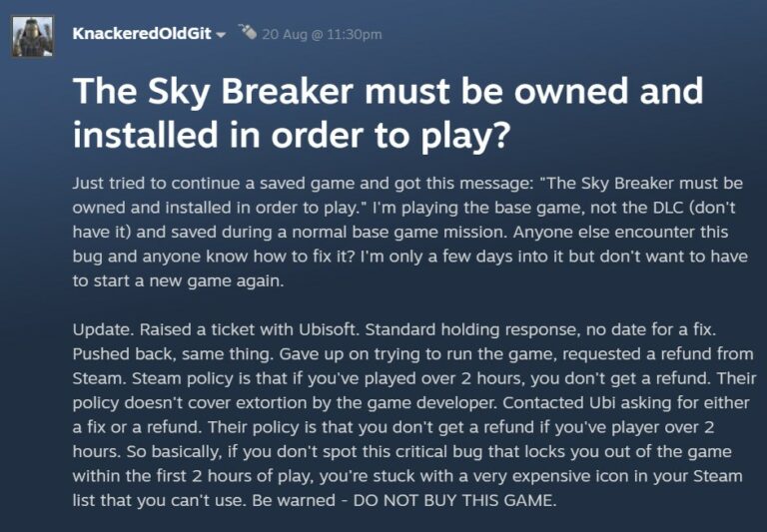Click the phrase "requested a refund from"
The height and width of the screenshot is (532, 767).
(658, 354)
